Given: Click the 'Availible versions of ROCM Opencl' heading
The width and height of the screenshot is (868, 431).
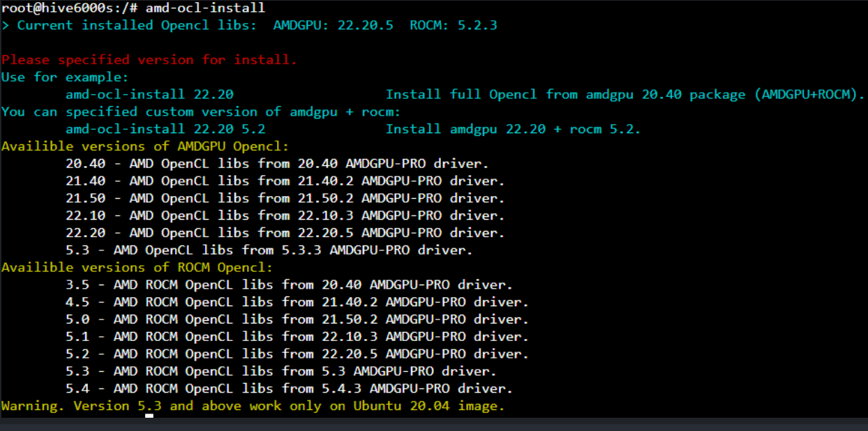Looking at the screenshot, I should pos(137,267).
